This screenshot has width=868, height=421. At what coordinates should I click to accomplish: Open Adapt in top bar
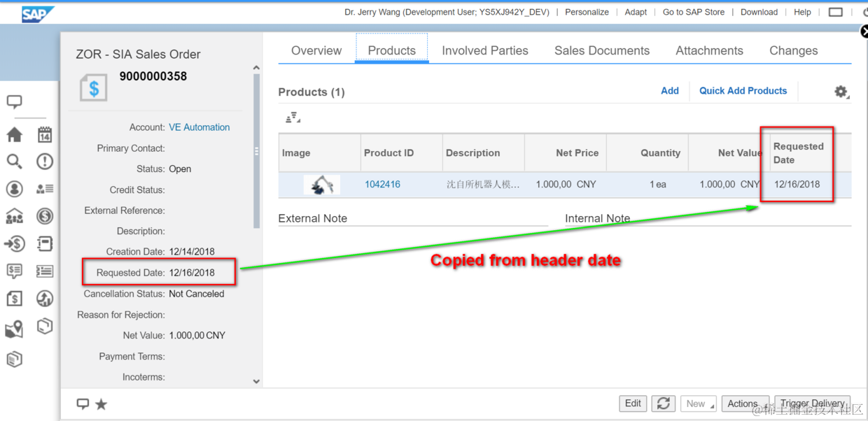pyautogui.click(x=636, y=12)
